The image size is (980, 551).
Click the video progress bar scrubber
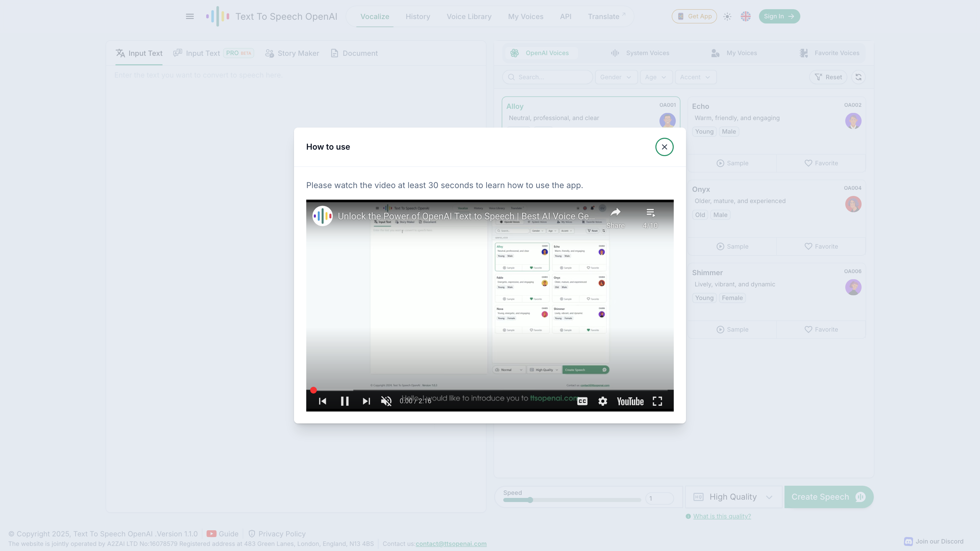tap(313, 390)
